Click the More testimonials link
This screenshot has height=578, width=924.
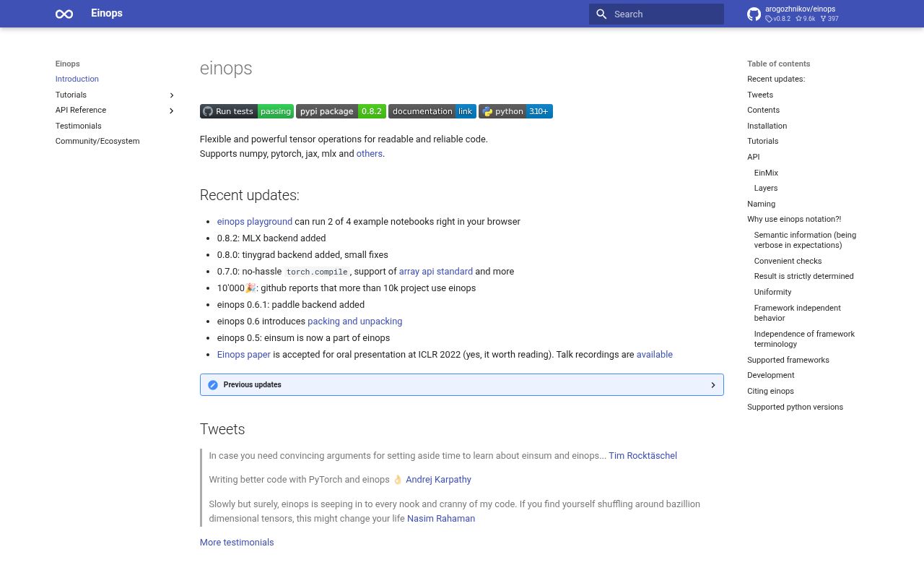tap(237, 543)
